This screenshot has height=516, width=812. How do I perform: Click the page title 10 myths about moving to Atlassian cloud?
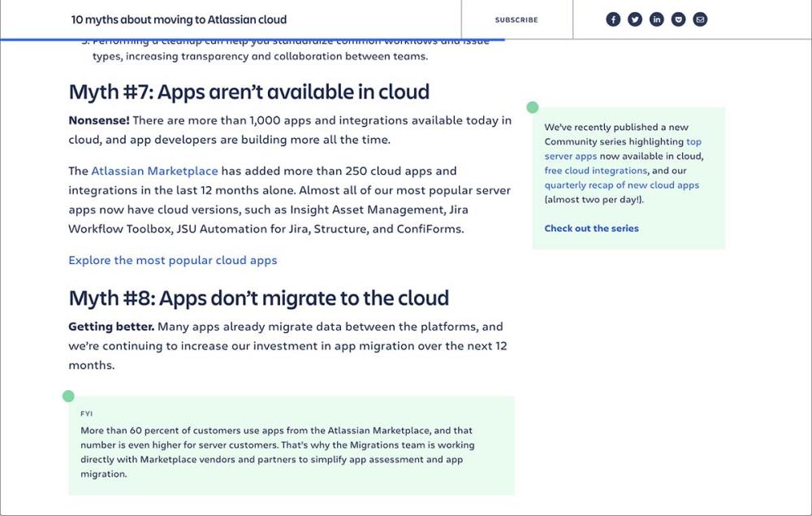[179, 20]
